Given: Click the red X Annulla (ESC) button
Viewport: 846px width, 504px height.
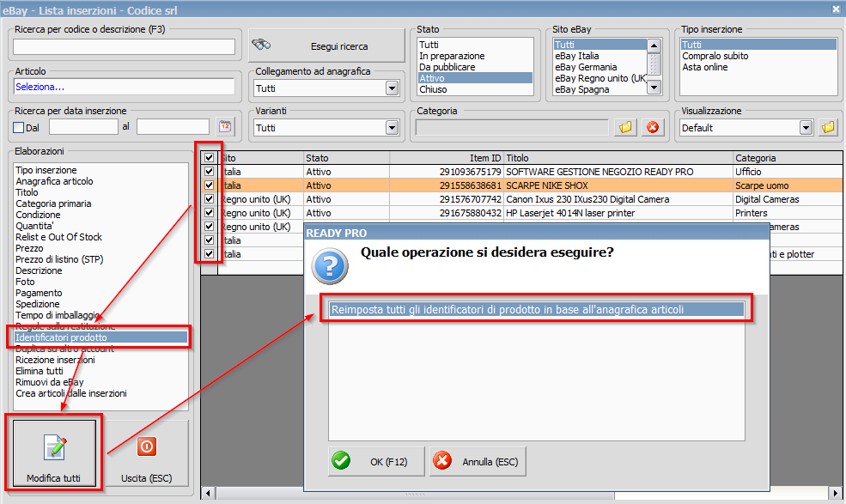Looking at the screenshot, I should click(478, 461).
